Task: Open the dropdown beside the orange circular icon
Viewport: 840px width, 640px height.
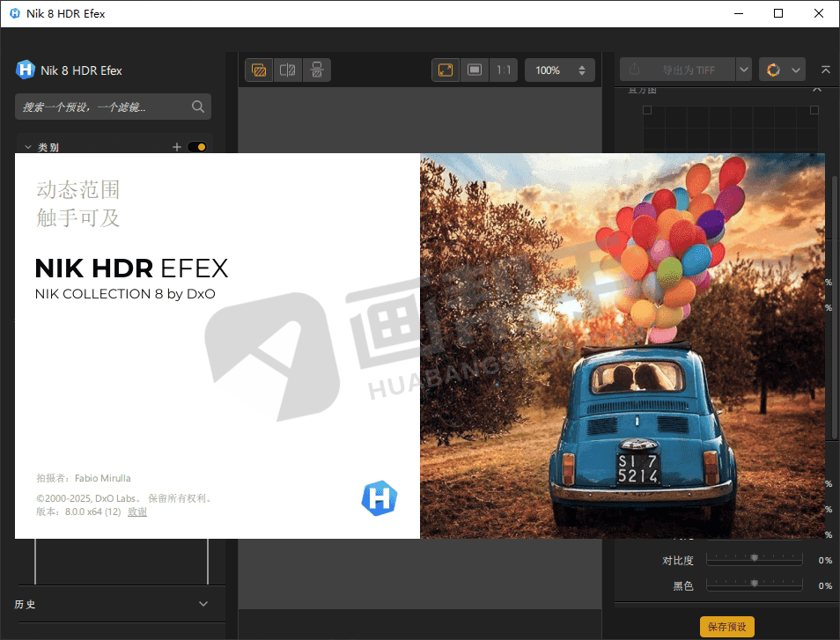Action: click(x=796, y=70)
